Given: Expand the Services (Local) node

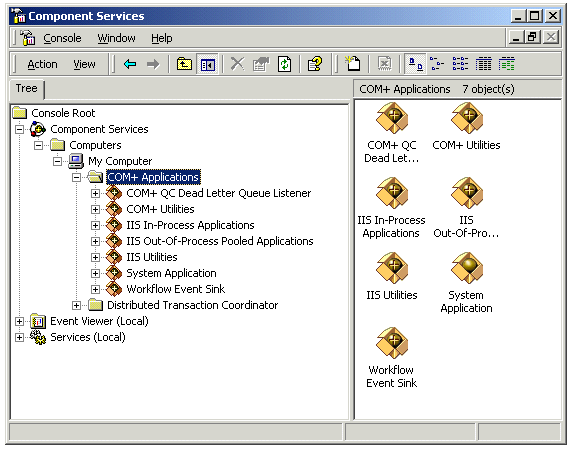Looking at the screenshot, I should tap(19, 337).
